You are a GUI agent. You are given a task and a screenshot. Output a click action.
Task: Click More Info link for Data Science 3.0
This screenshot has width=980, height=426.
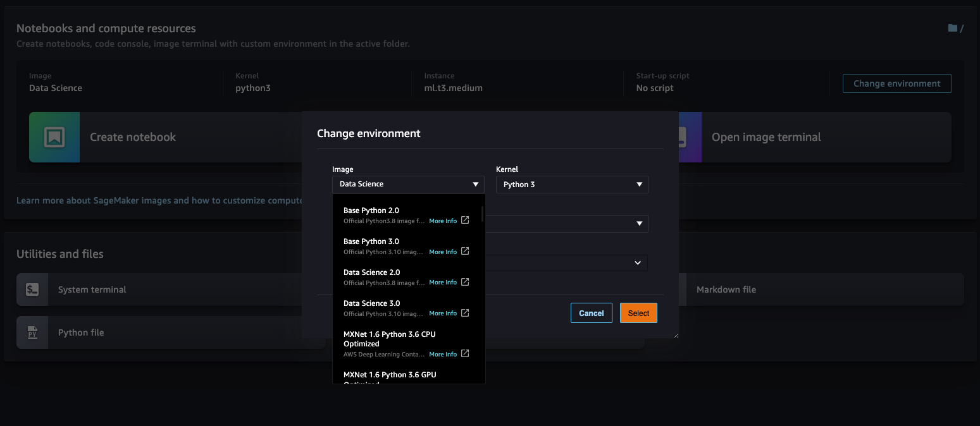[443, 313]
